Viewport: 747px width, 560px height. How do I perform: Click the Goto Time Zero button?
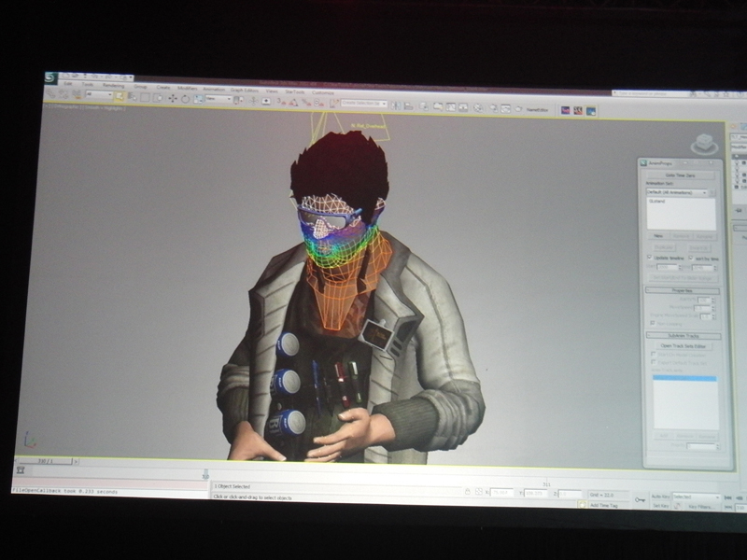(683, 175)
